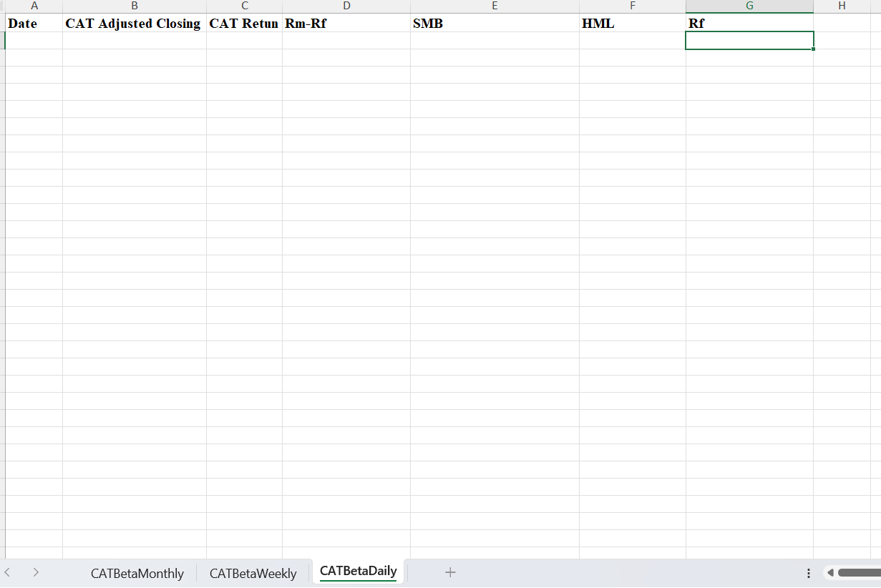Open the CATBetaWeekly sheet tab
Screen dimensions: 881x588
click(253, 573)
